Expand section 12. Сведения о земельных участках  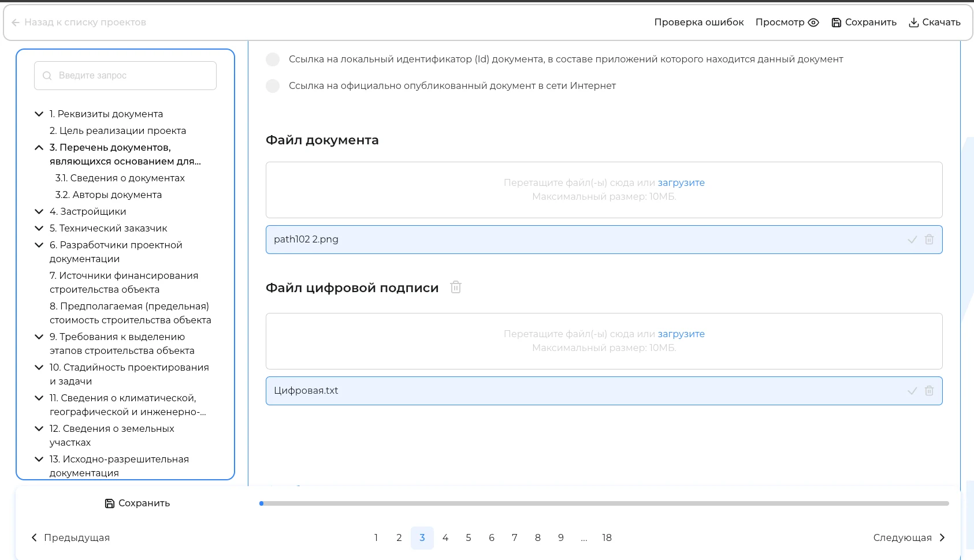(39, 429)
